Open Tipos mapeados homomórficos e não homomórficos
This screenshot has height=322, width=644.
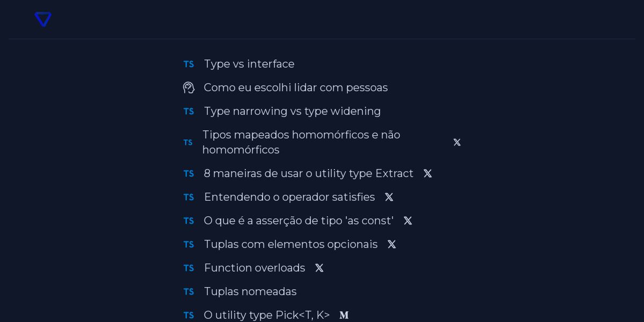click(301, 142)
